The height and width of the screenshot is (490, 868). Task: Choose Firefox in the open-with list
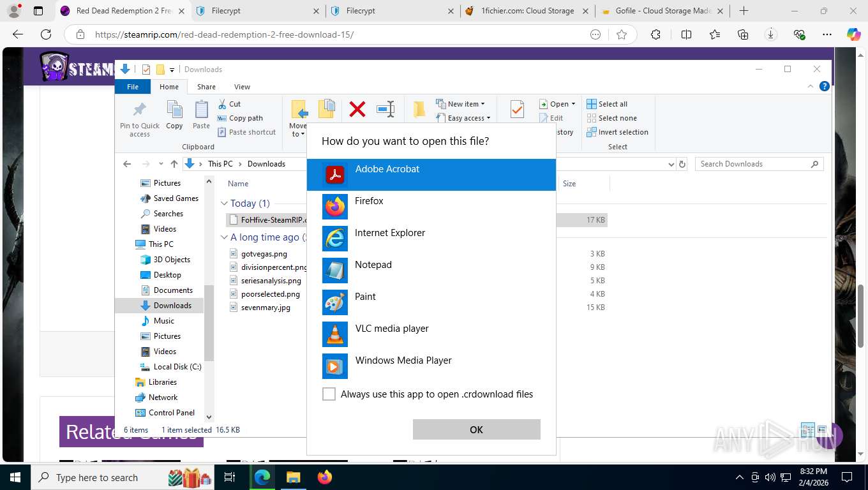point(431,206)
